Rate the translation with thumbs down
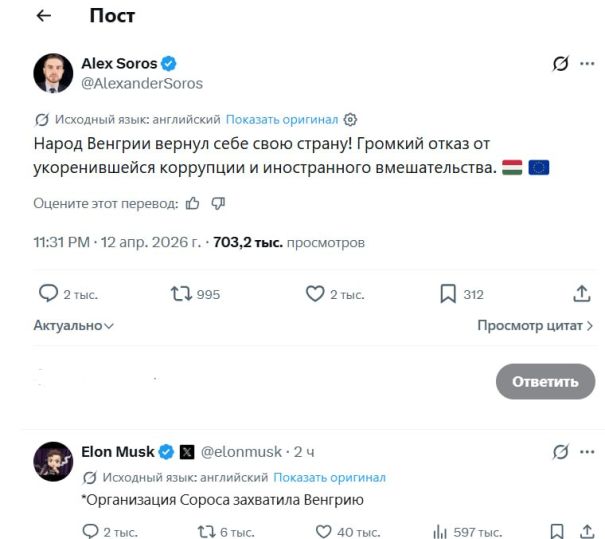 (x=218, y=203)
